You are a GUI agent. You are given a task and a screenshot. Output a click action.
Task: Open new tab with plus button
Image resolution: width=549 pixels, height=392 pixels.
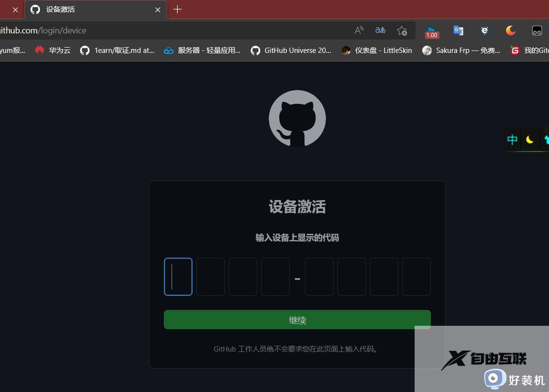point(177,10)
